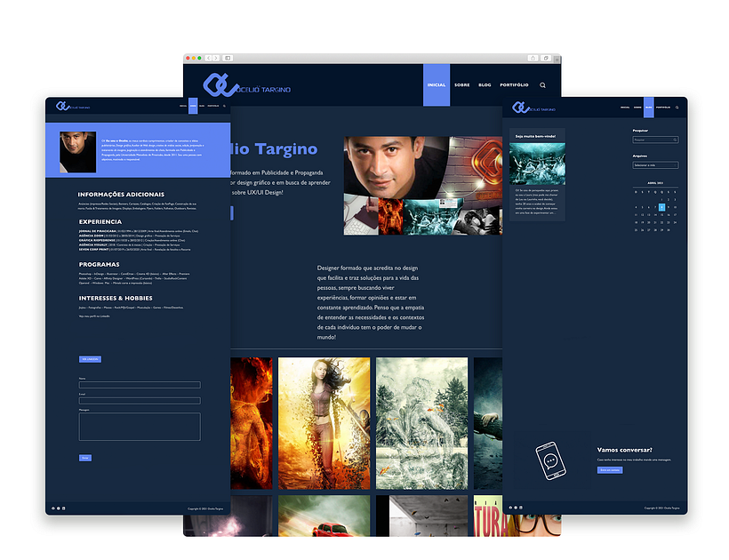Open the grey wall with butterflies thumbnail
Image resolution: width=729 pixels, height=560 pixels.
[421, 516]
